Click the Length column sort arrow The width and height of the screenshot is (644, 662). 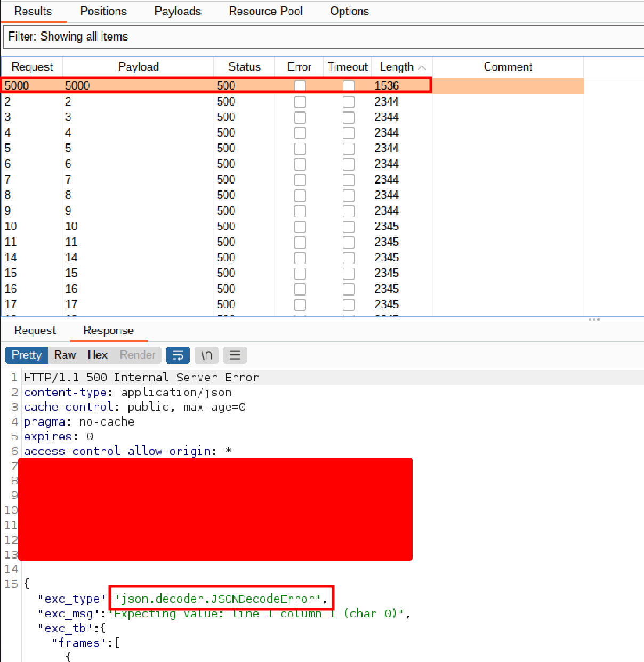click(422, 68)
